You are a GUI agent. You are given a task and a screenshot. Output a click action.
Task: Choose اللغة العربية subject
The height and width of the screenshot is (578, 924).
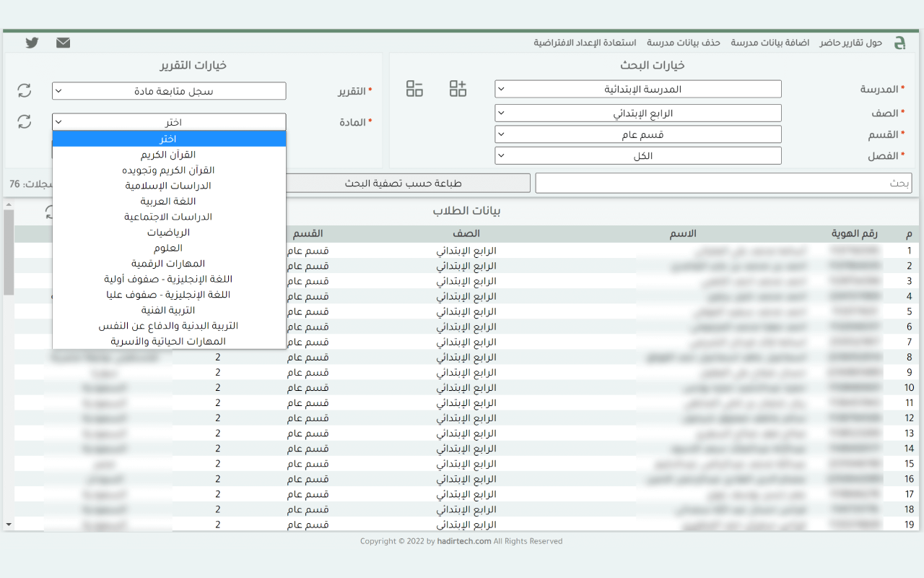(169, 202)
